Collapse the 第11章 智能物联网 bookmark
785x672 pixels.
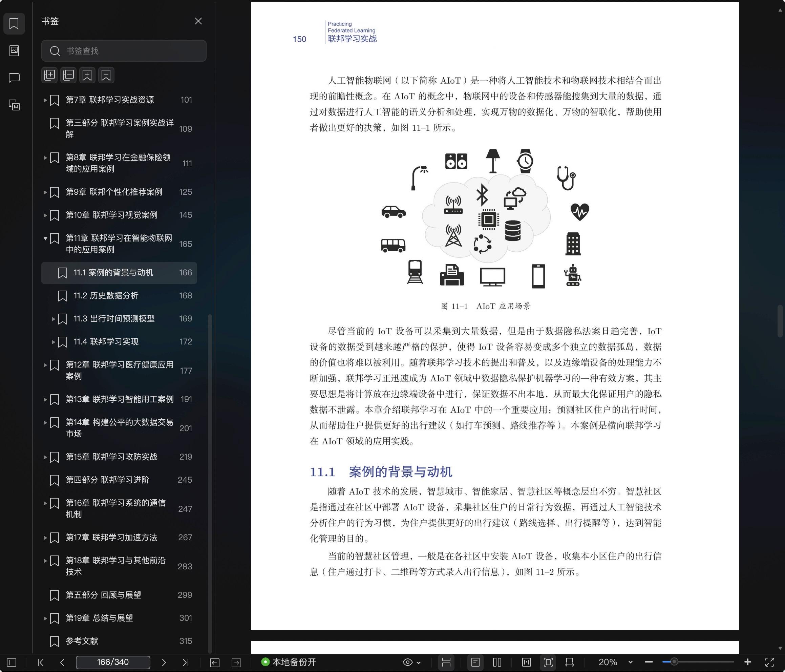click(45, 238)
